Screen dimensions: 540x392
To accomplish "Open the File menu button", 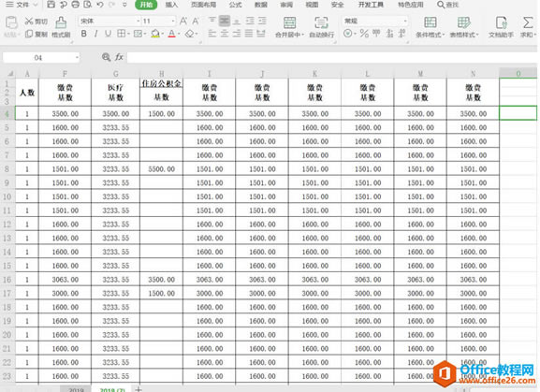I will (22, 5).
